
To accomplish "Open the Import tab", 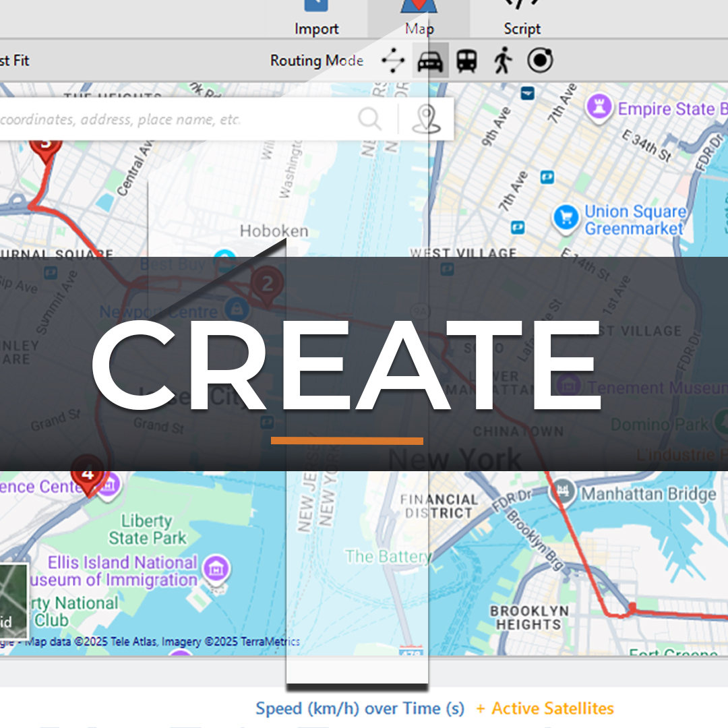I will pos(316,19).
